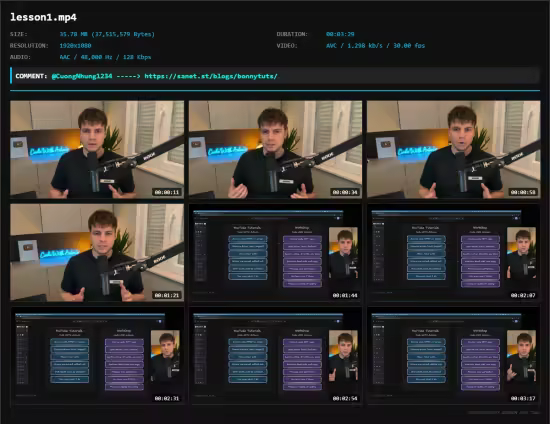Click the file size value 35.78 MB
The image size is (550, 424).
pos(107,34)
